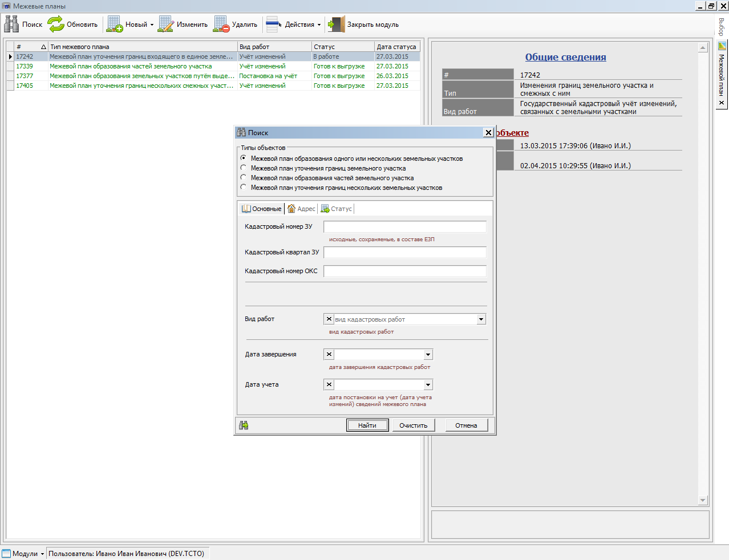Click the binoculars Search icon in toolbar
This screenshot has height=560, width=729.
11,25
